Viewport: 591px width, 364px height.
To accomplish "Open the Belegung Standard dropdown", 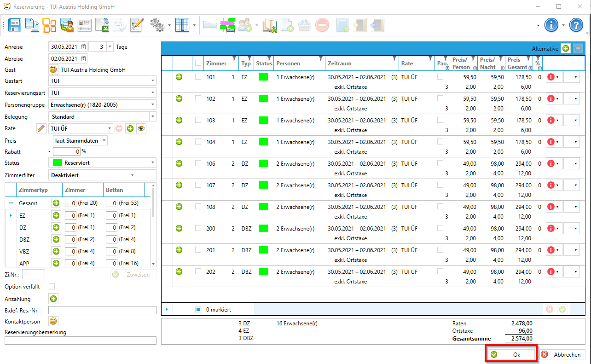I will (102, 116).
